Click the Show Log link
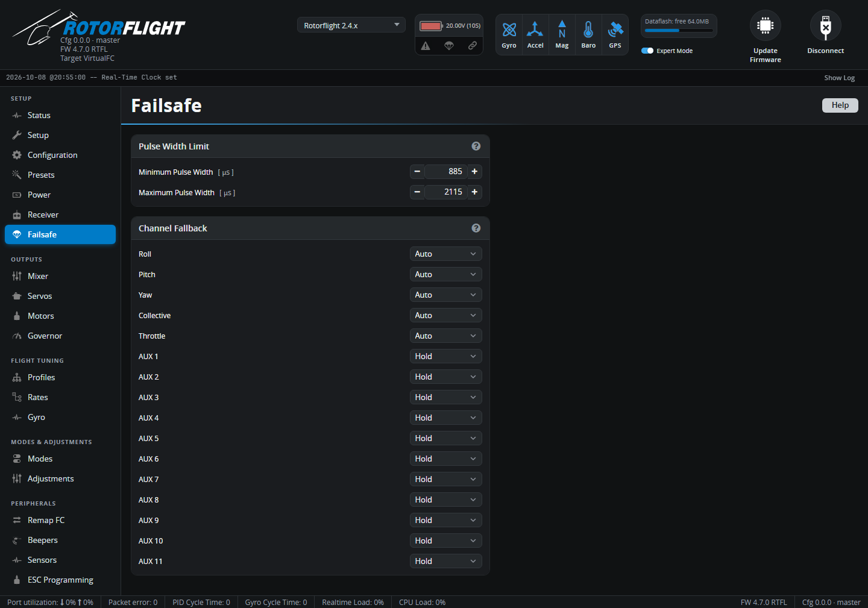The width and height of the screenshot is (868, 608). coord(839,78)
